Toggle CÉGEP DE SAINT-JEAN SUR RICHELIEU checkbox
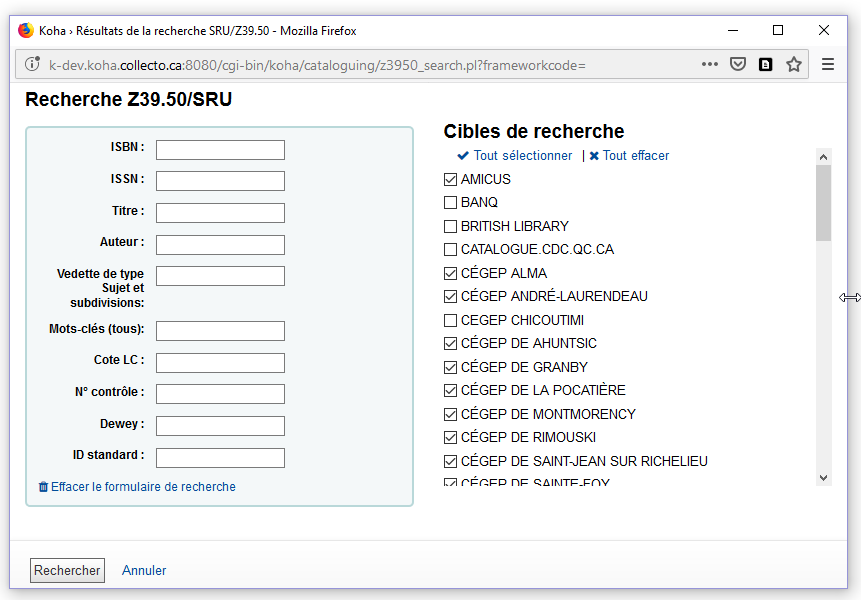The image size is (861, 600). (x=450, y=461)
